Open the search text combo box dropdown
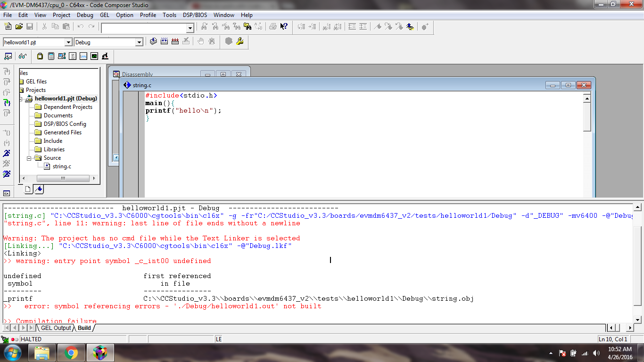Viewport: 644px width, 362px height. coord(190,28)
